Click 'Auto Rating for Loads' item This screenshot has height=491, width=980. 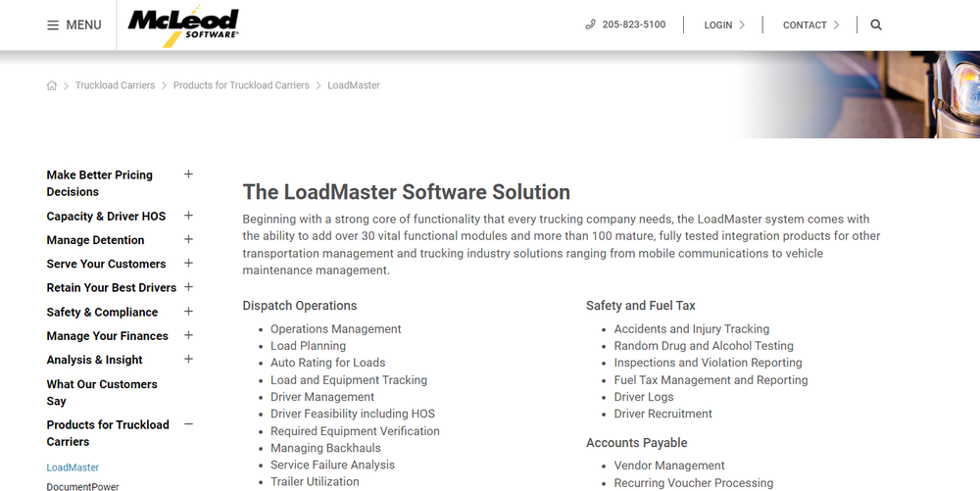click(x=328, y=363)
